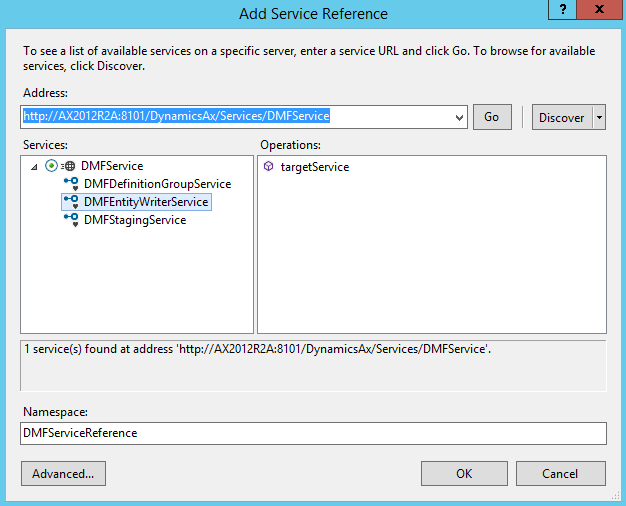Click the Help question mark icon
This screenshot has height=506, width=626.
click(x=565, y=11)
